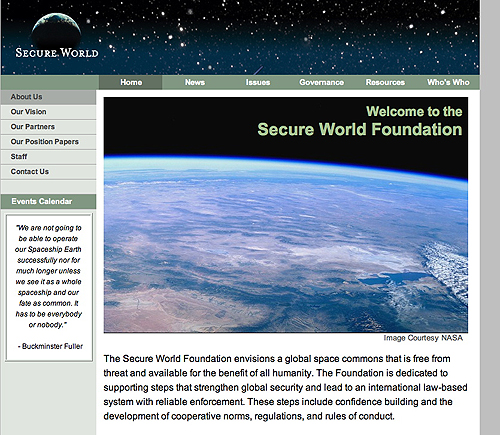The image size is (500, 435).
Task: Open the Our Vision page
Action: coord(48,112)
